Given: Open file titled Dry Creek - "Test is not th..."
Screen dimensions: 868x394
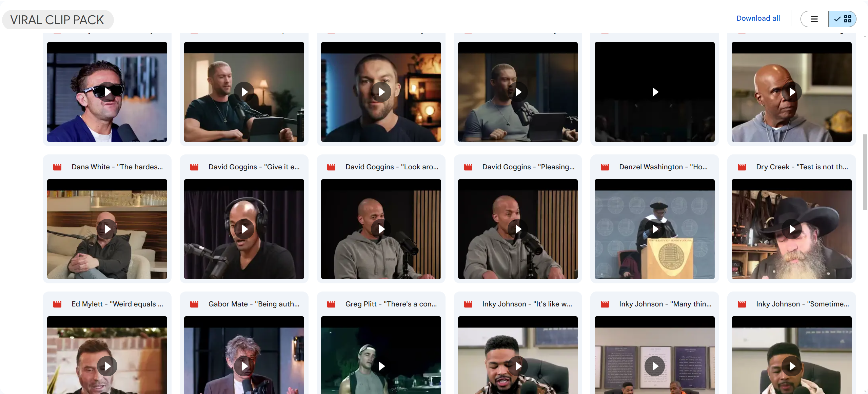Looking at the screenshot, I should pyautogui.click(x=802, y=167).
